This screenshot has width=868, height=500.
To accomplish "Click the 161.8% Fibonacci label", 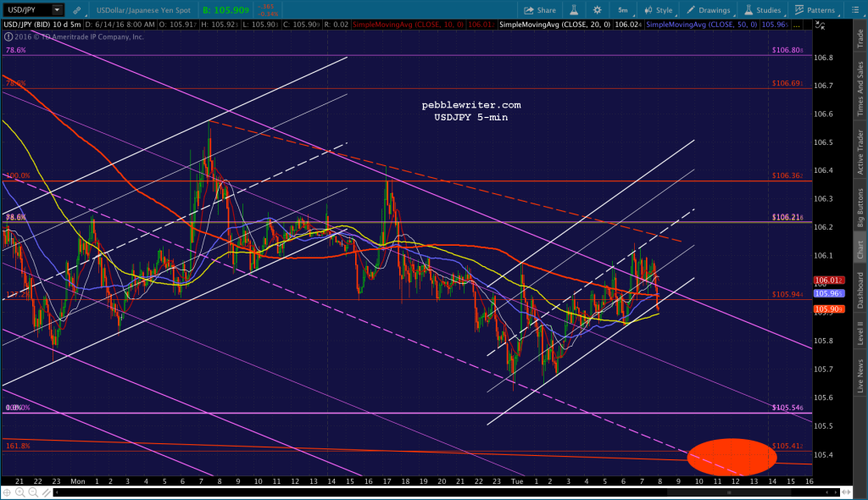I will (x=18, y=446).
